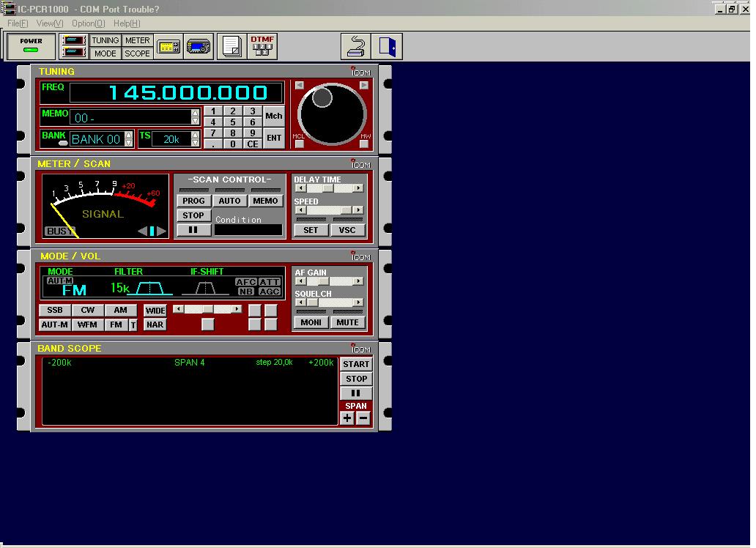Viewport: 756px width, 548px height.
Task: Click Mch on the keypad
Action: pos(274,116)
